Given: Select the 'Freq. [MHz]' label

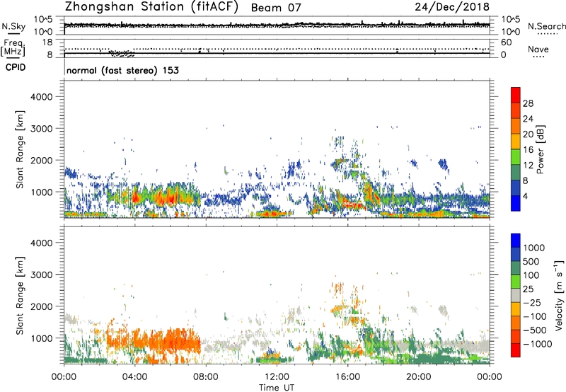Looking at the screenshot, I should click(x=13, y=48).
